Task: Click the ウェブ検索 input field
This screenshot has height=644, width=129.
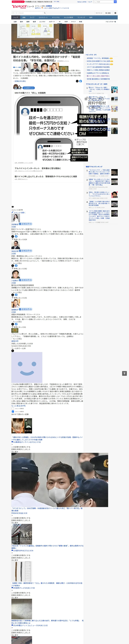Action: click(x=103, y=2)
